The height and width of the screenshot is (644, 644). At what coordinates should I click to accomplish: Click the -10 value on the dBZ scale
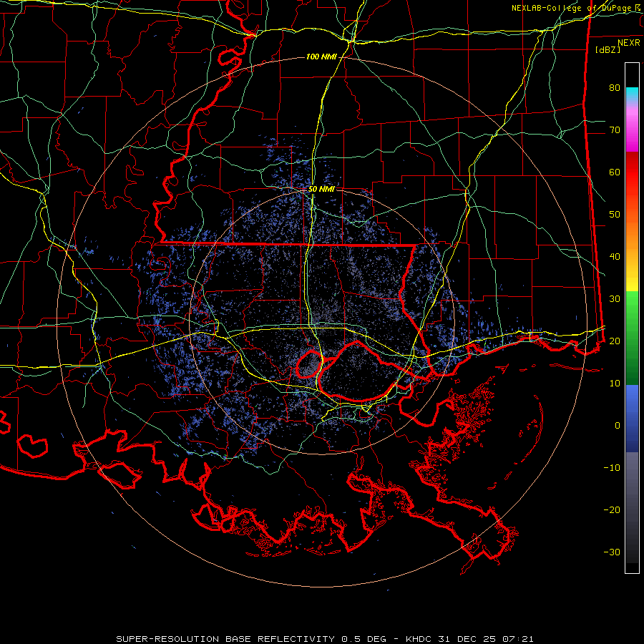click(x=612, y=468)
